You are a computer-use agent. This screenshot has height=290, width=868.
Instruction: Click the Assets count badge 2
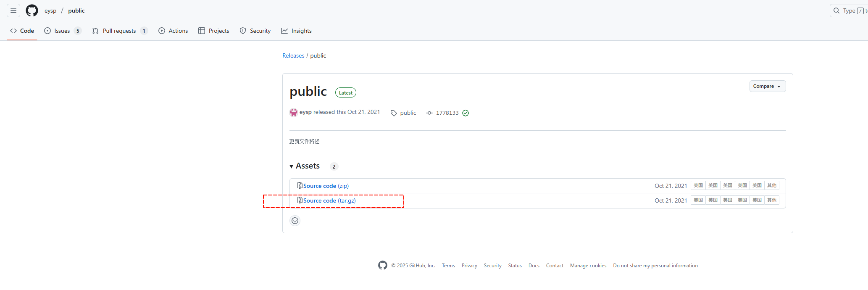(x=334, y=166)
